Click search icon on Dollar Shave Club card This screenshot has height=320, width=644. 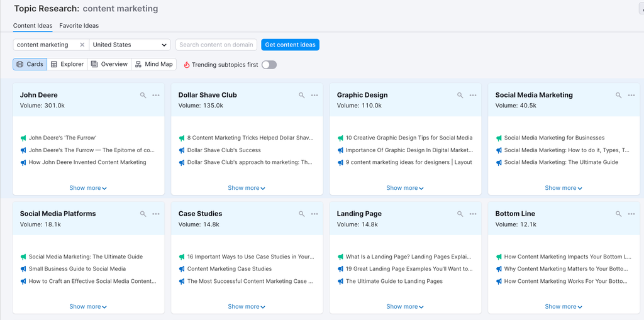[x=301, y=96]
